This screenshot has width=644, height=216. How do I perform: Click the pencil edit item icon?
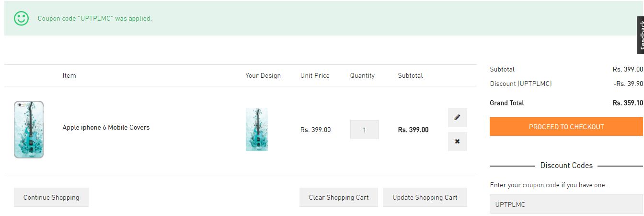point(457,118)
